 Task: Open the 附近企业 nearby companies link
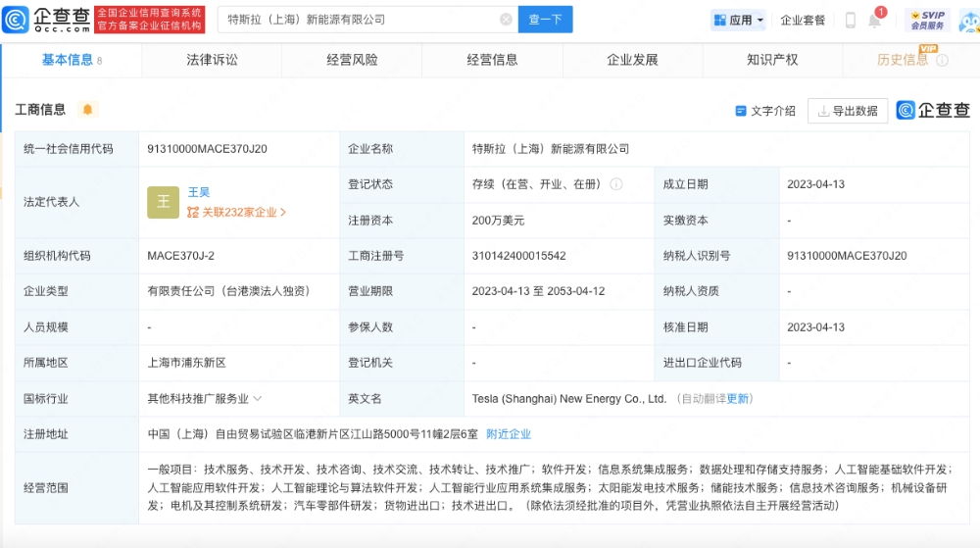[x=509, y=434]
